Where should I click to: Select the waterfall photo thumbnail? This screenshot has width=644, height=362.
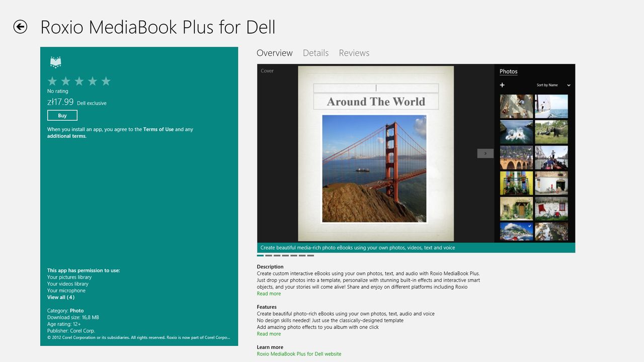point(517,132)
